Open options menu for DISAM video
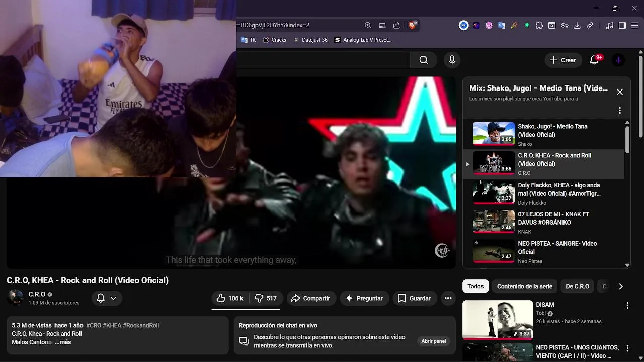The image size is (644, 362). coord(627,305)
